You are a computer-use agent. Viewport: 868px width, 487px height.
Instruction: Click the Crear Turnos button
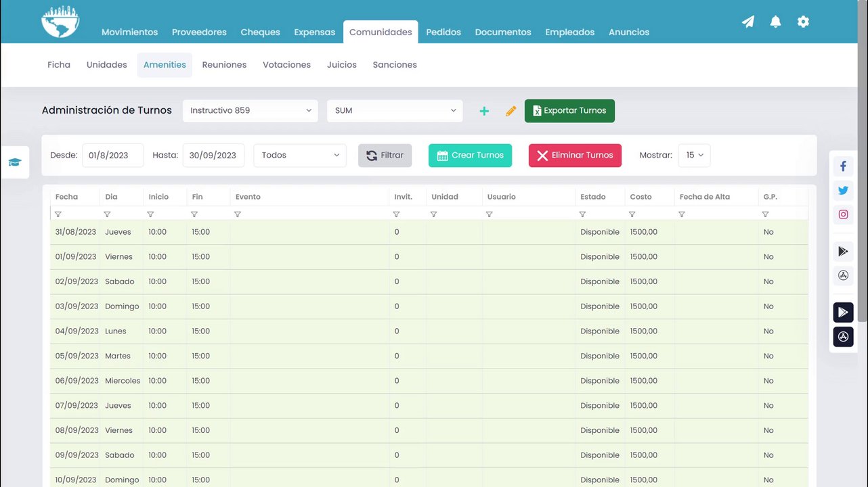(470, 156)
